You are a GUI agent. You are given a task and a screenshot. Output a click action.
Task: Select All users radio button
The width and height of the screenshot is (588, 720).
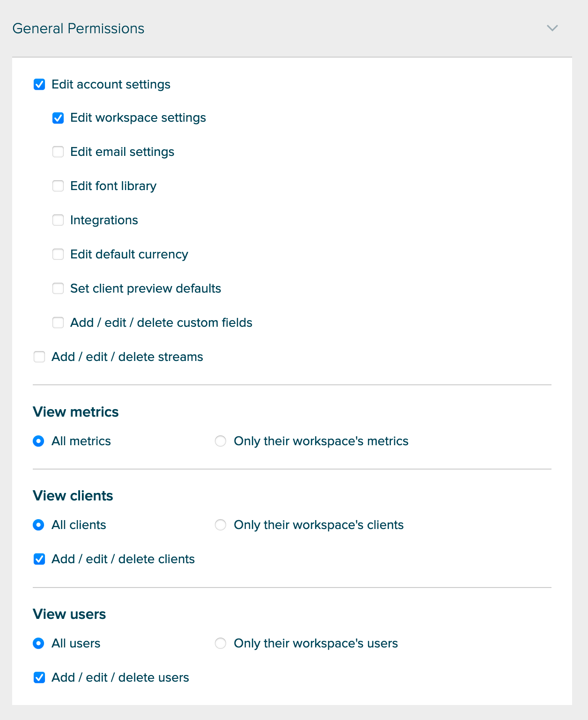[38, 643]
